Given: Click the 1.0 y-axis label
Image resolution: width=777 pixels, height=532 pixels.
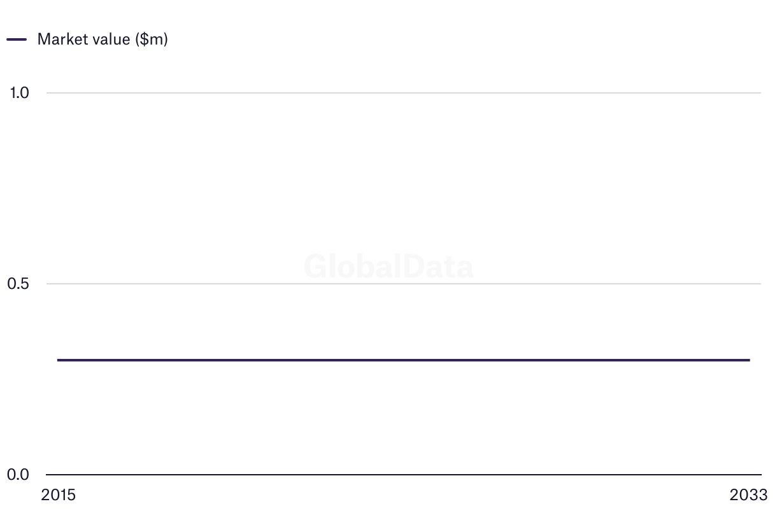Looking at the screenshot, I should [x=19, y=93].
